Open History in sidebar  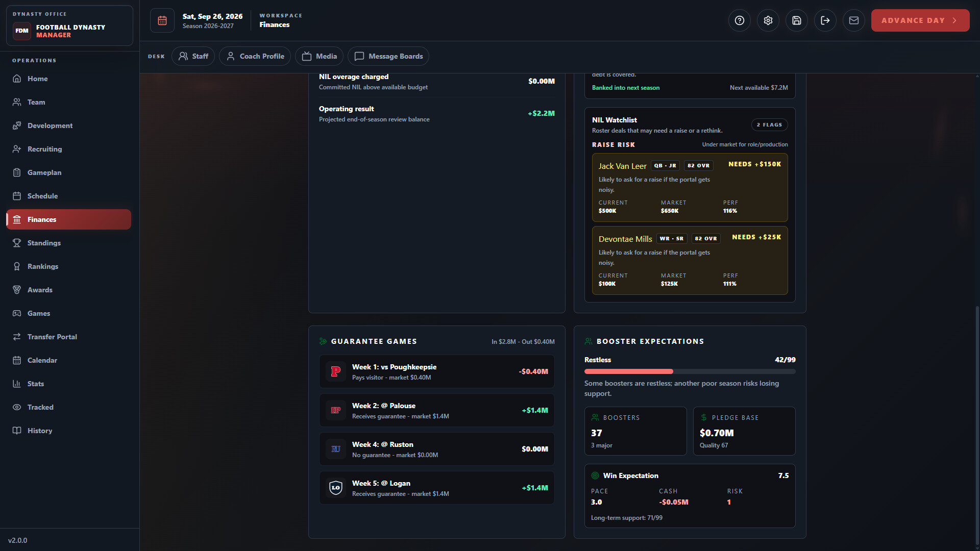point(68,431)
